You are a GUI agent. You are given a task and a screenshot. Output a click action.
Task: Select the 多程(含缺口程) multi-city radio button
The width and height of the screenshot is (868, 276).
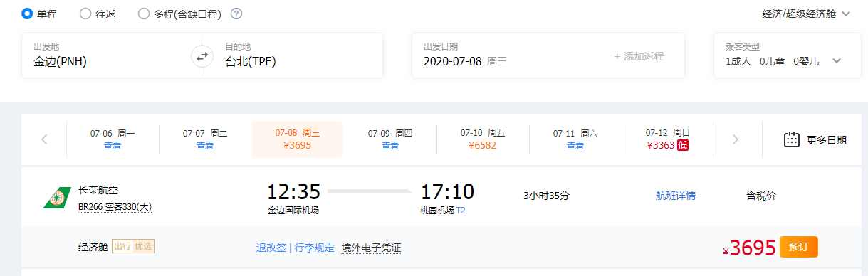[x=143, y=14]
